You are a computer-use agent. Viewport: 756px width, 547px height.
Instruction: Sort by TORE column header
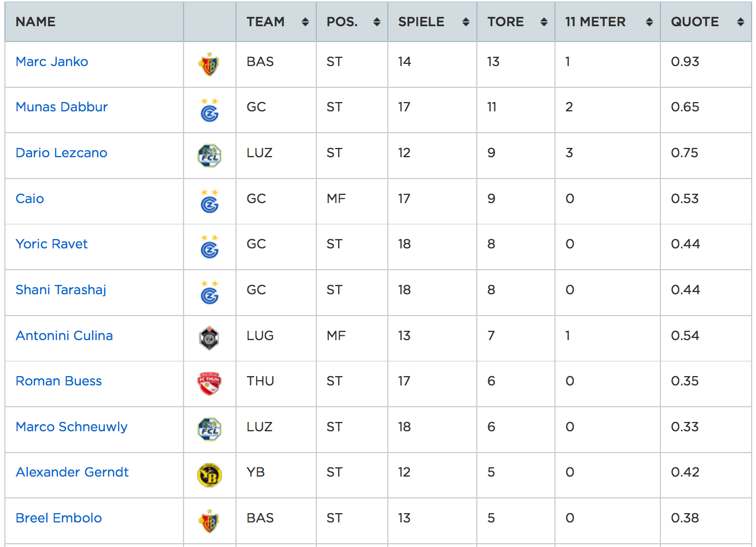pos(506,22)
